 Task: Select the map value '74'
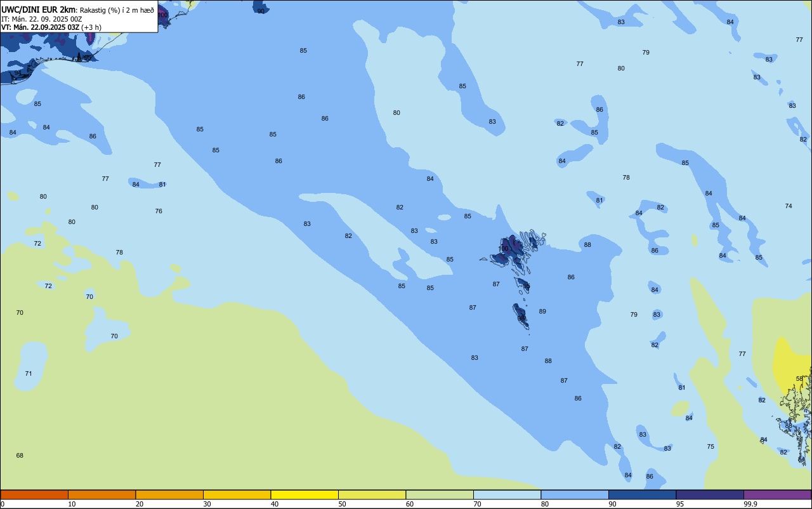tap(789, 206)
